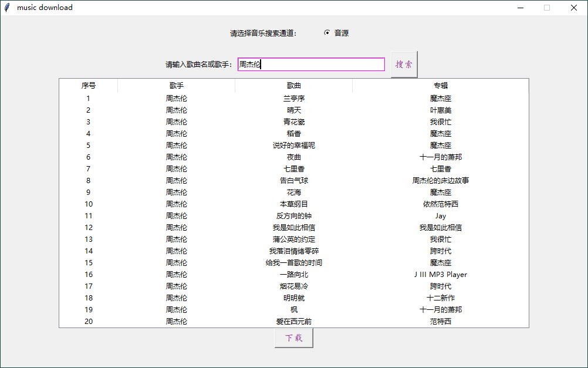Image resolution: width=588 pixels, height=368 pixels.
Task: Click the Python feather icon in titlebar
Action: 6,7
